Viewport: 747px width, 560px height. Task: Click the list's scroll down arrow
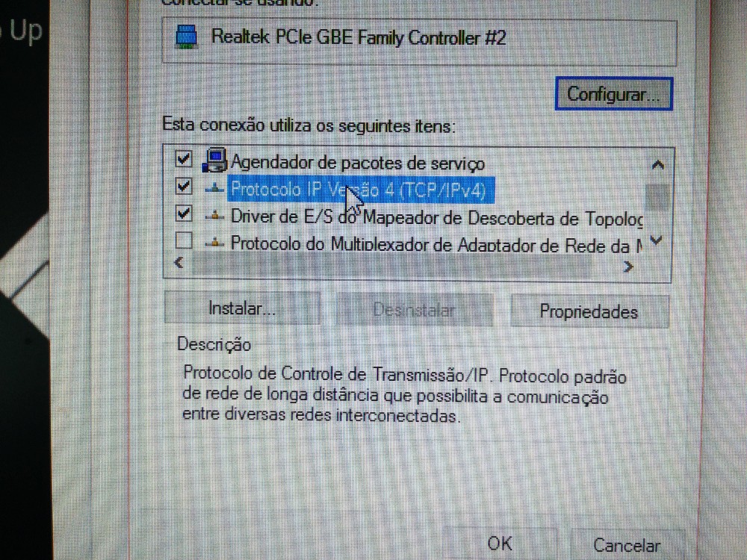657,240
